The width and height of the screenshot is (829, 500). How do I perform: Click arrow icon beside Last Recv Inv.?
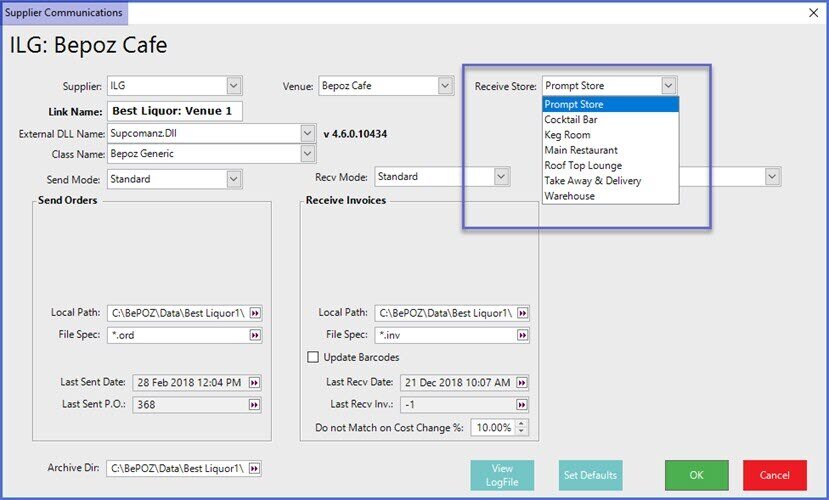pyautogui.click(x=522, y=405)
